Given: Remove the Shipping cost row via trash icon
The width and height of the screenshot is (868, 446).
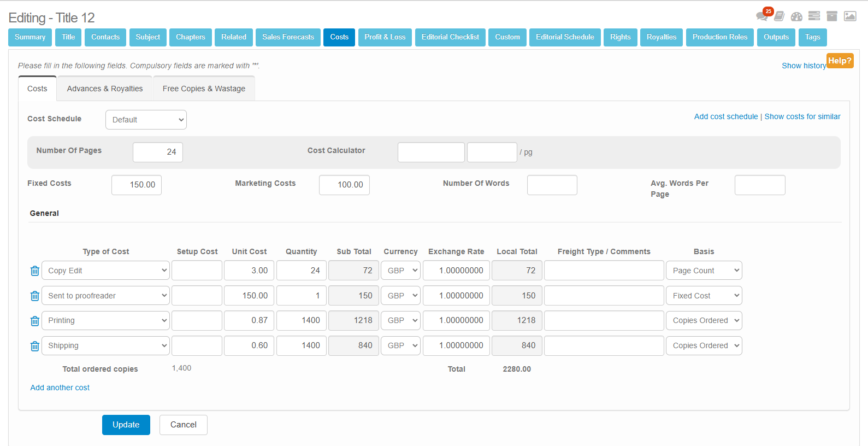Looking at the screenshot, I should pos(35,346).
